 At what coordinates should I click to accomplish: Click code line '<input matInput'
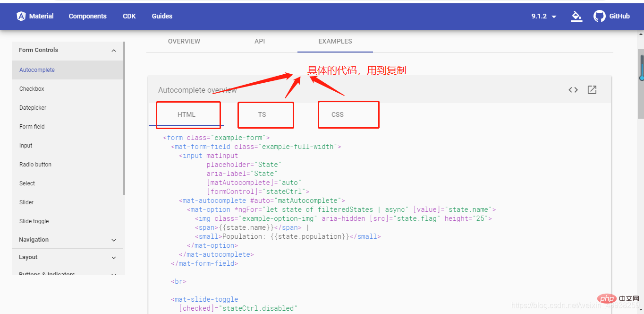click(208, 156)
